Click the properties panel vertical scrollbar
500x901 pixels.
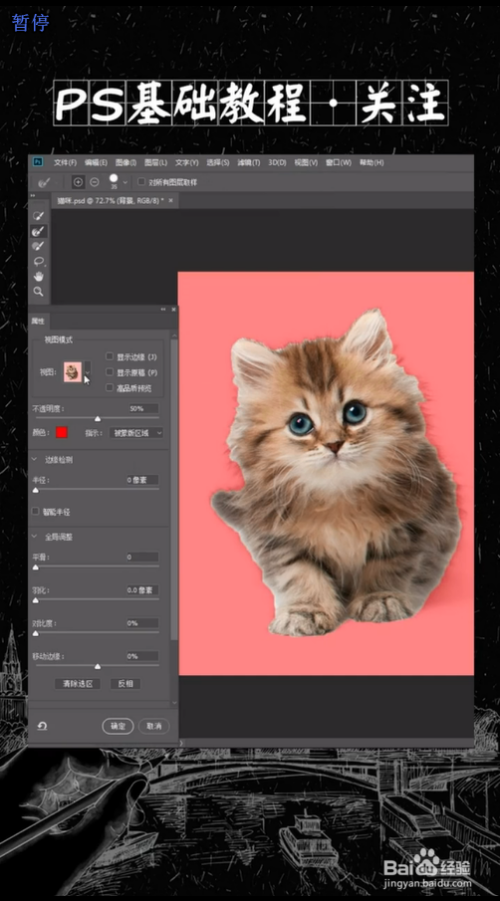[x=174, y=488]
